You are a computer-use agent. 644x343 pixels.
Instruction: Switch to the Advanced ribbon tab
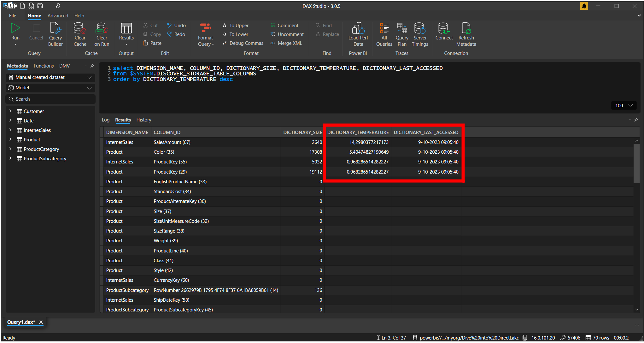point(58,15)
